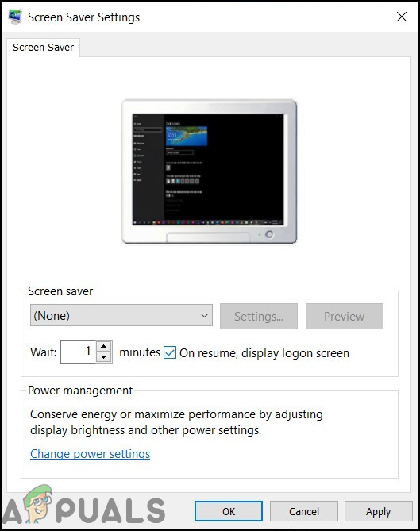
Task: Open the (None) screen saver combo box
Action: [121, 315]
